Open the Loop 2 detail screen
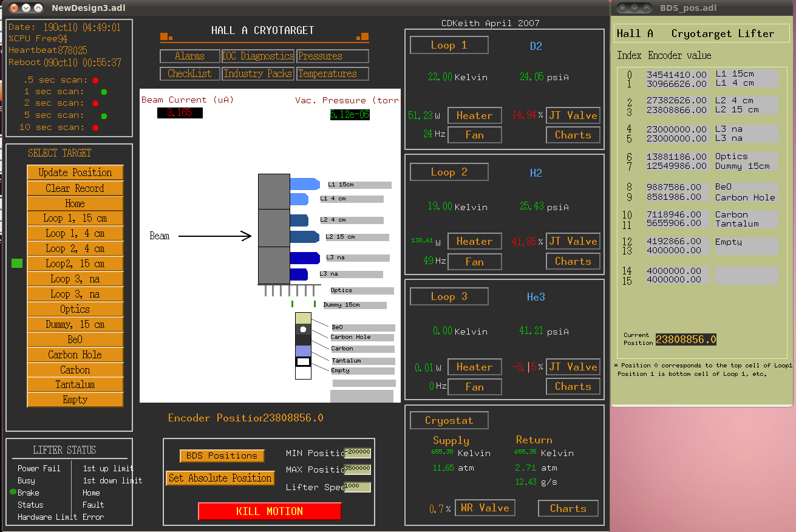Viewport: 796px width, 532px height. [449, 172]
